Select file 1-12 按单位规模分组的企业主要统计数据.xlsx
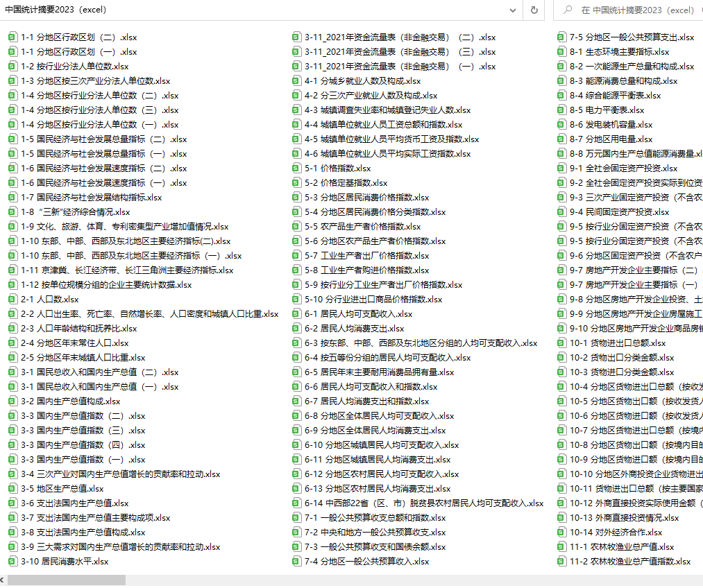Screen dimensions: 703x588 pyautogui.click(x=101, y=285)
